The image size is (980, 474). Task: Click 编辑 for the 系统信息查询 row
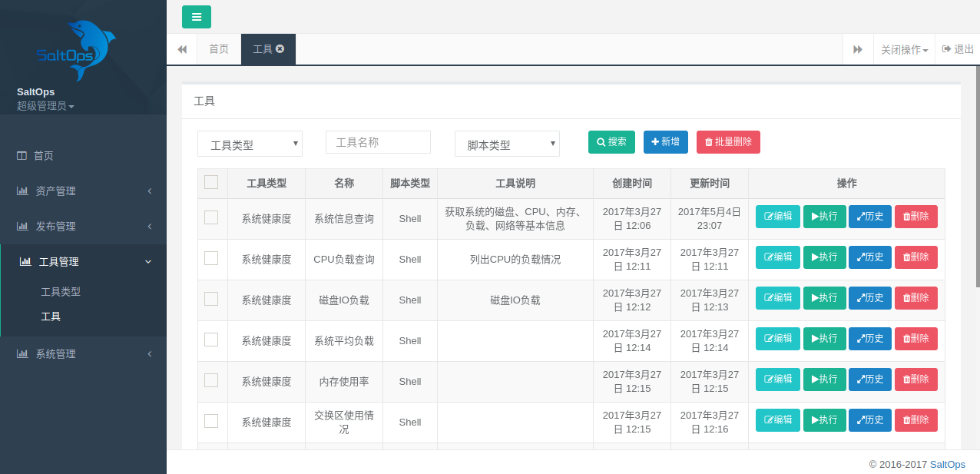pos(777,217)
